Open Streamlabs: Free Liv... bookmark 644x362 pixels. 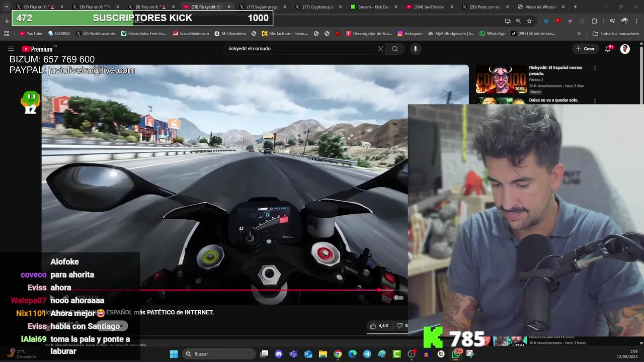[143, 34]
